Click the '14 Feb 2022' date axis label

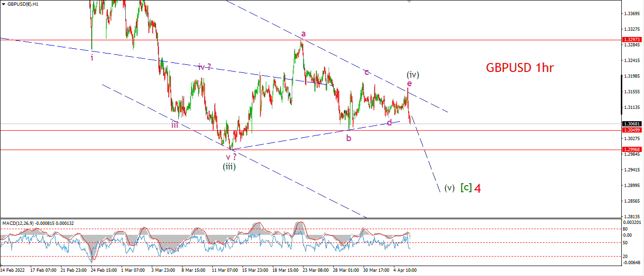pos(13,270)
